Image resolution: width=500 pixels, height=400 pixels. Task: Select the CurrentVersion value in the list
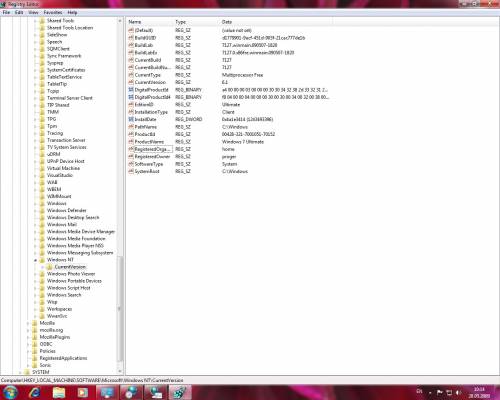point(150,82)
